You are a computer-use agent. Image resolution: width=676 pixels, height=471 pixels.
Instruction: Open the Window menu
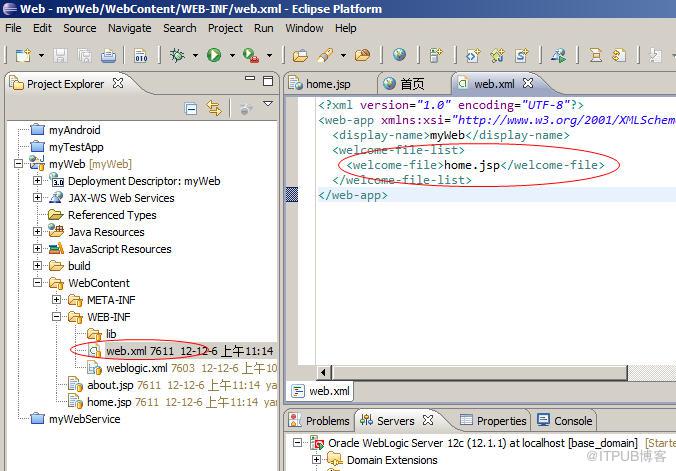point(304,28)
